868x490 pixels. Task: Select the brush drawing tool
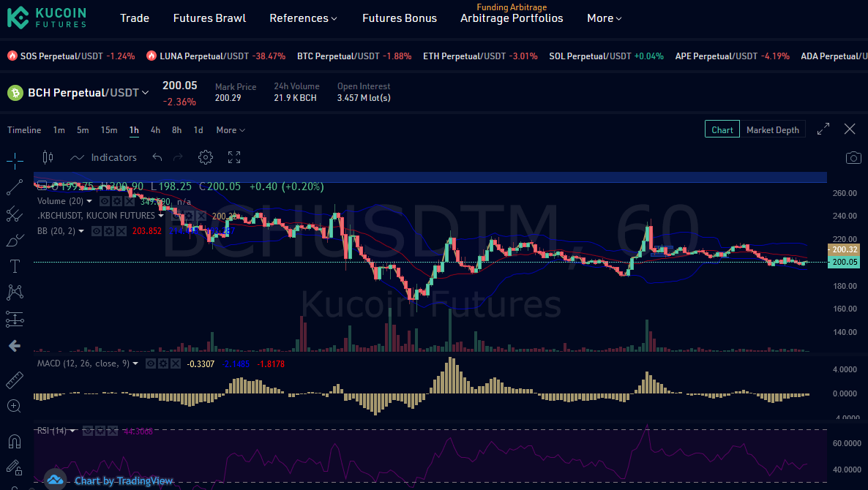pos(15,240)
